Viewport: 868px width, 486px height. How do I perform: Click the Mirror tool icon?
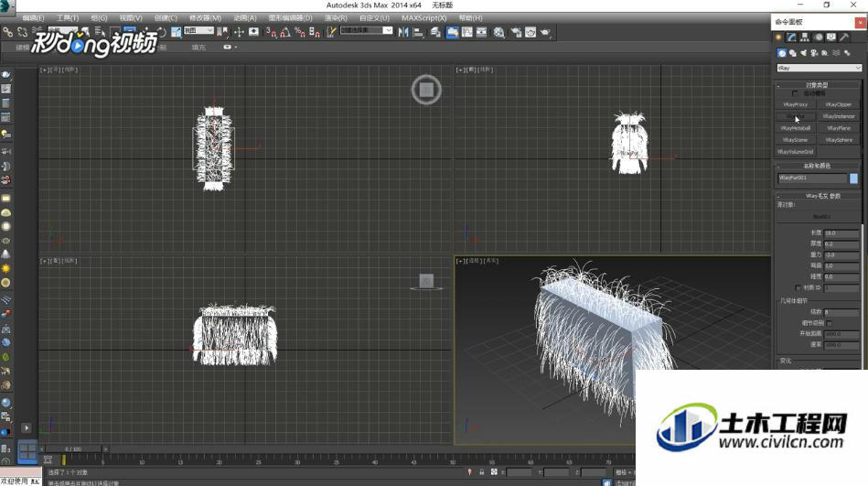coord(403,32)
